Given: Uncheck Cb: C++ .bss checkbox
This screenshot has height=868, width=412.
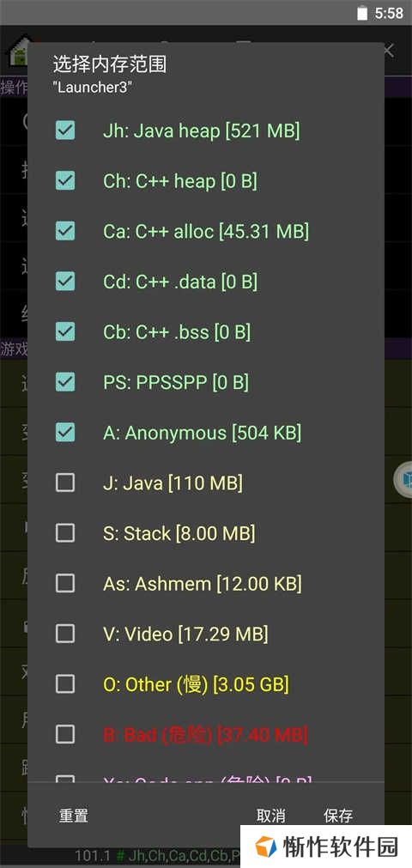Looking at the screenshot, I should 65,332.
